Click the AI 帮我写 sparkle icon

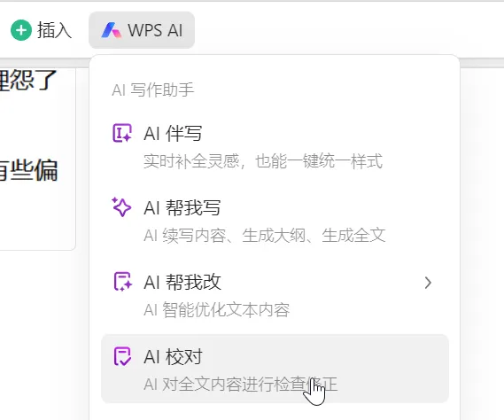(x=121, y=207)
